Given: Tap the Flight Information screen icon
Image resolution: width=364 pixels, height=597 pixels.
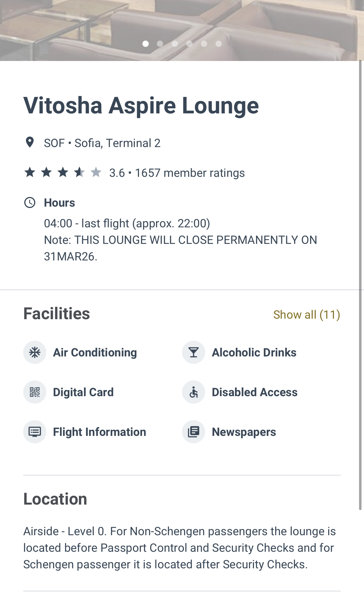Looking at the screenshot, I should (35, 432).
